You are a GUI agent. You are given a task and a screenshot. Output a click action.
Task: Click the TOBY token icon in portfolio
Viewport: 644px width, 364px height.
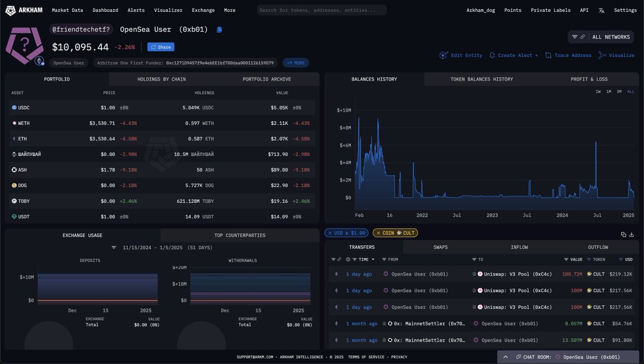pos(14,201)
